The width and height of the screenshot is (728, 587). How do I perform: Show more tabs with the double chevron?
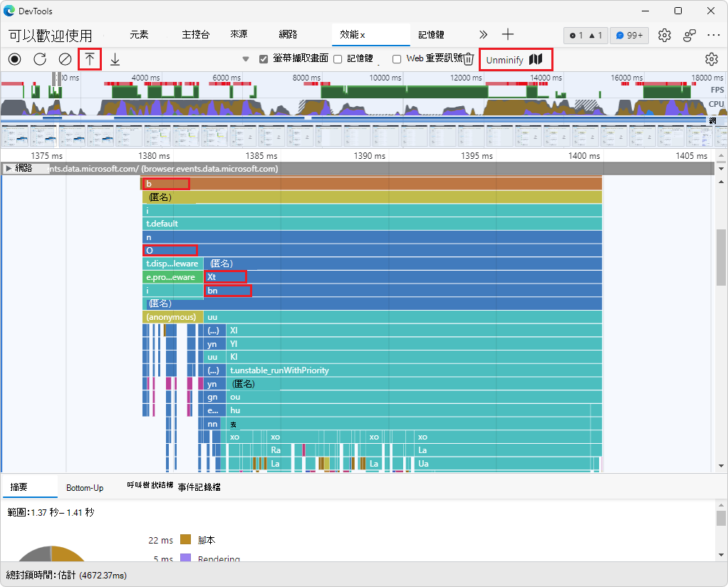tap(484, 34)
